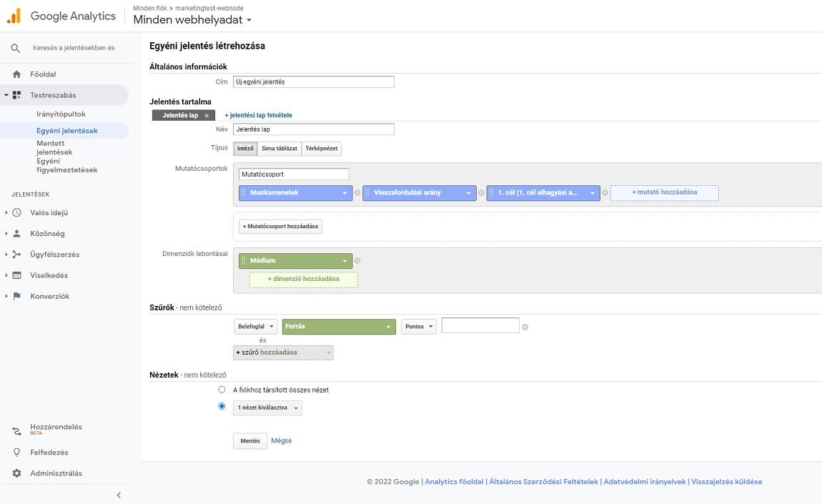Screen dimensions: 822x504
Task: Click the Cím title input field
Action: 314,82
